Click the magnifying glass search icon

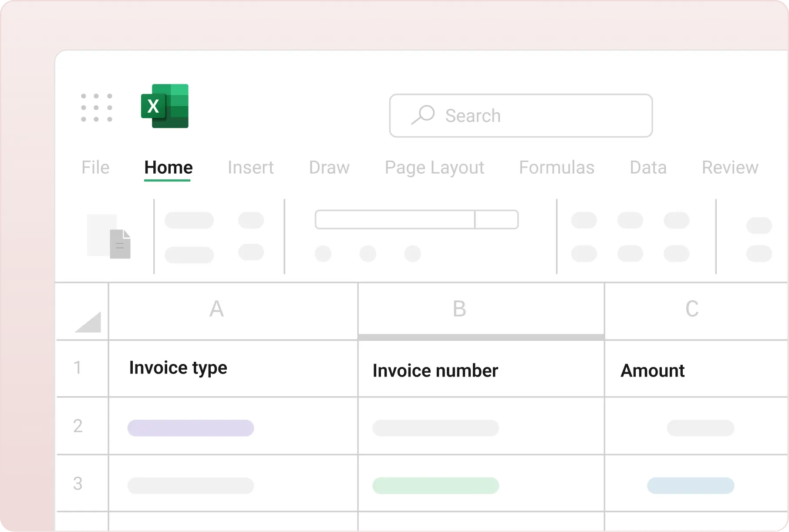point(423,115)
